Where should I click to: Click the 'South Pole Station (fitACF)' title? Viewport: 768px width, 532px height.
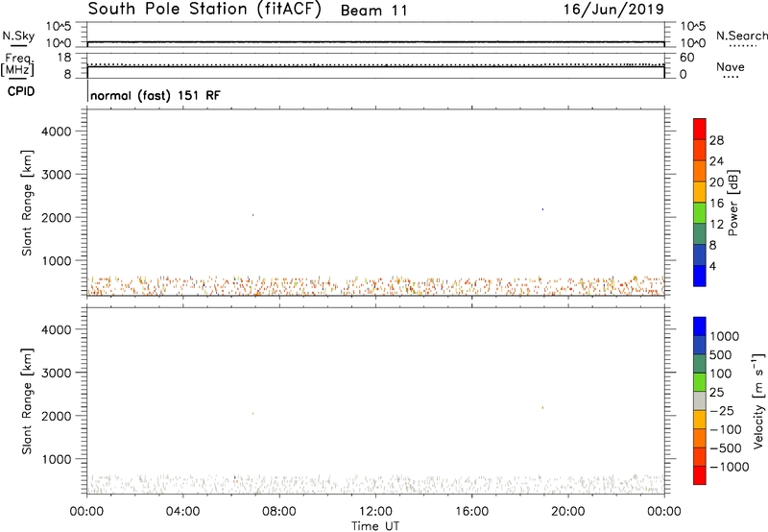tap(204, 10)
